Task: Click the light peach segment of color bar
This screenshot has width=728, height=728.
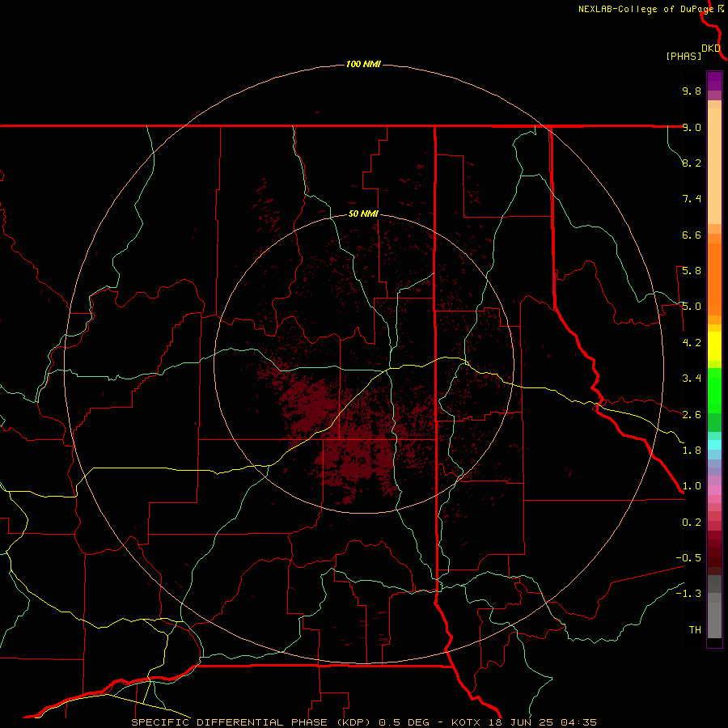Action: 714,166
